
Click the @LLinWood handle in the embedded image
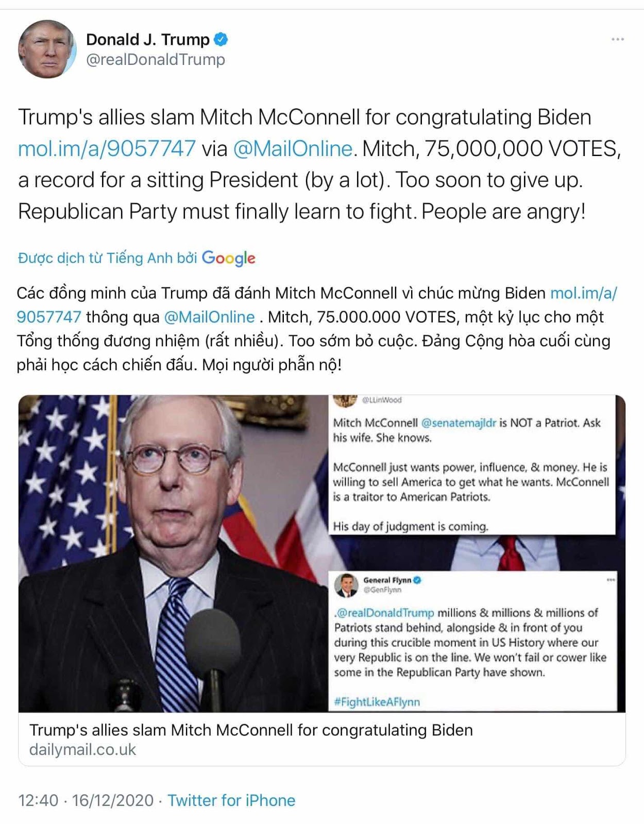click(x=382, y=400)
